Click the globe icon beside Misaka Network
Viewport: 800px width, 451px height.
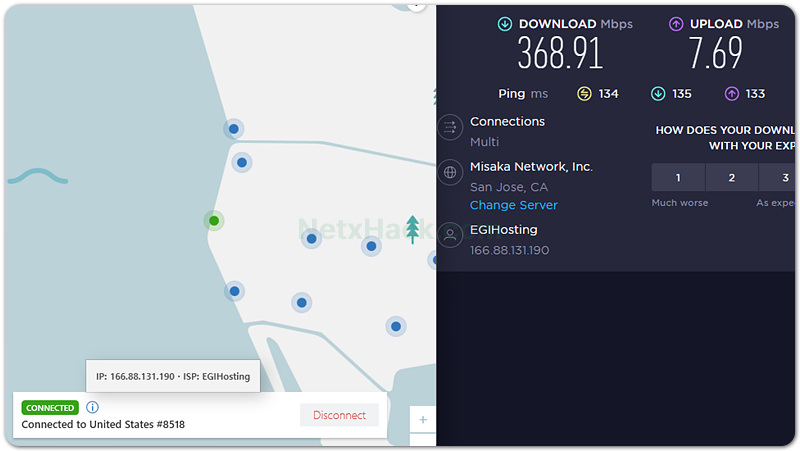point(450,172)
